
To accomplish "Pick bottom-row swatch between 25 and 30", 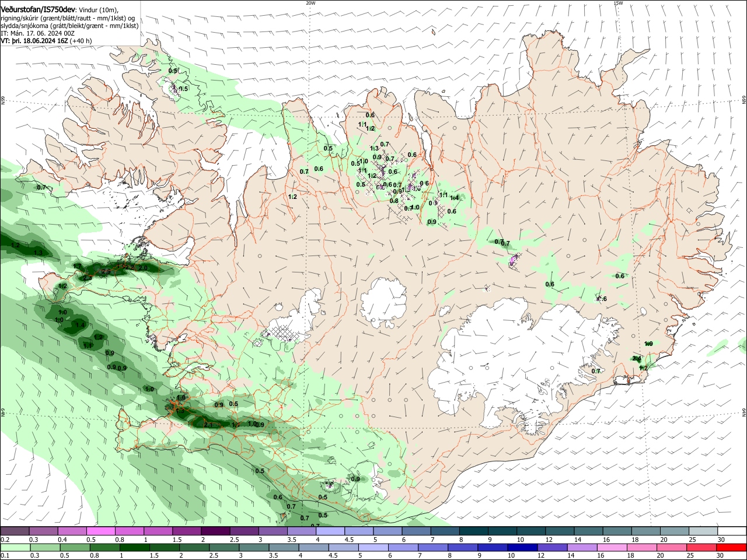I will (702, 547).
